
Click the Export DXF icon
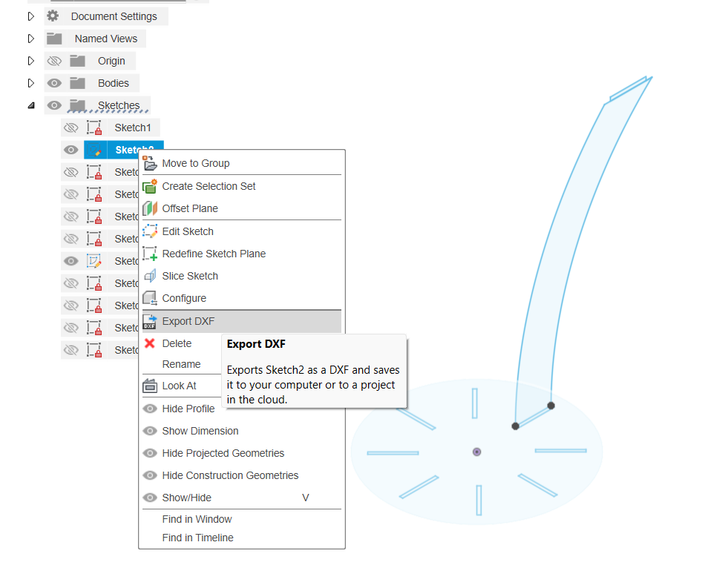coord(149,320)
